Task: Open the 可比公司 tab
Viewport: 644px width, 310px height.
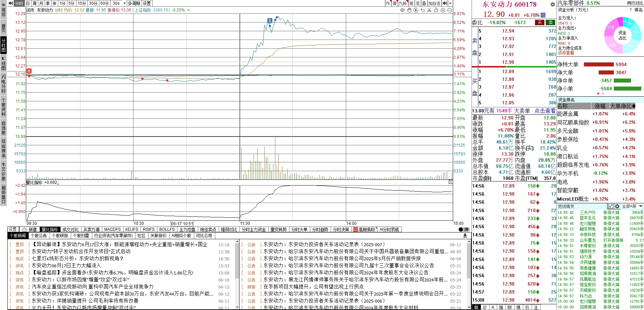Action: tap(204, 236)
